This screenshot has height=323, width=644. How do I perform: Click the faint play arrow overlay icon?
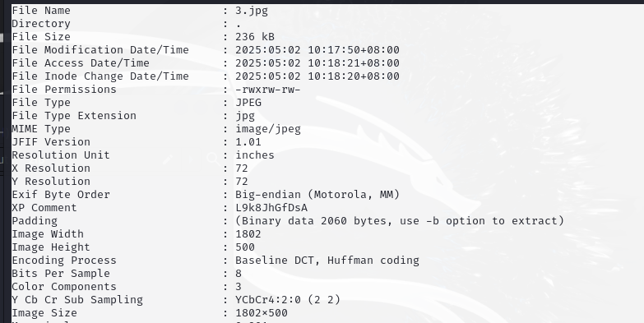[x=191, y=159]
